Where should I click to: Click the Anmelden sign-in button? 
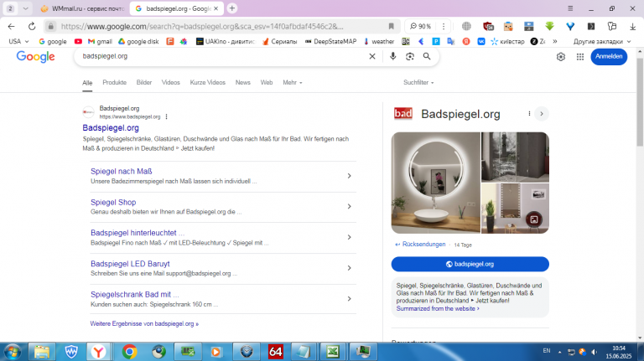[609, 57]
